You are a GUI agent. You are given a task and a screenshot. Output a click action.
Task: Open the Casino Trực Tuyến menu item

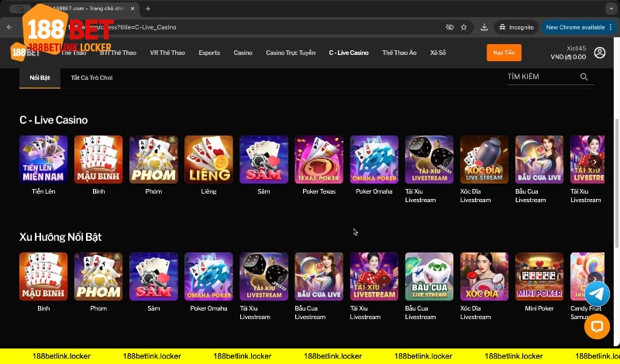coord(291,53)
